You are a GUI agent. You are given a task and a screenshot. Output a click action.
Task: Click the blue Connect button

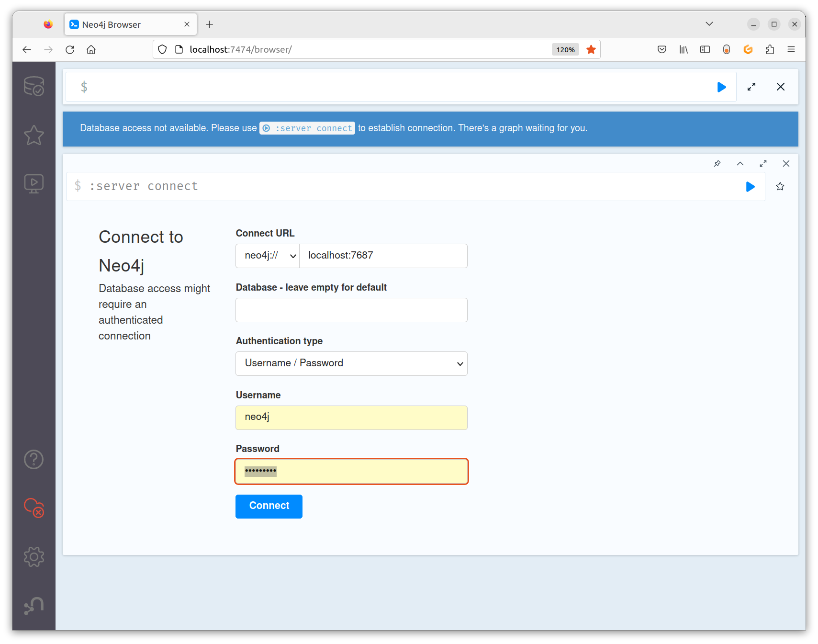tap(269, 506)
